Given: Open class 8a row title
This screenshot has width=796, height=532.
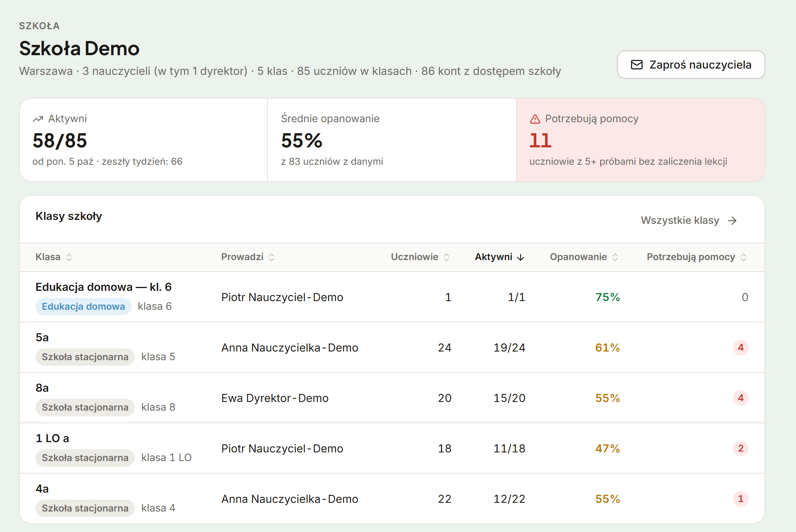Looking at the screenshot, I should click(x=42, y=388).
